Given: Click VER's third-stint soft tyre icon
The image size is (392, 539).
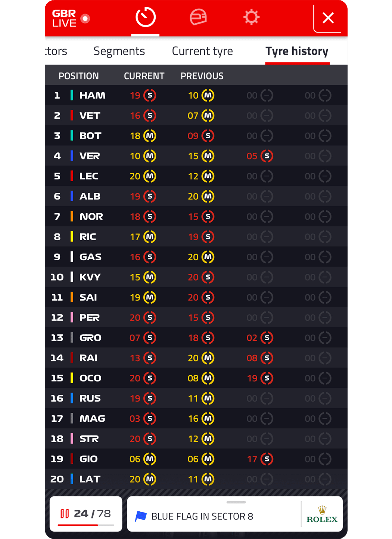Looking at the screenshot, I should [267, 156].
